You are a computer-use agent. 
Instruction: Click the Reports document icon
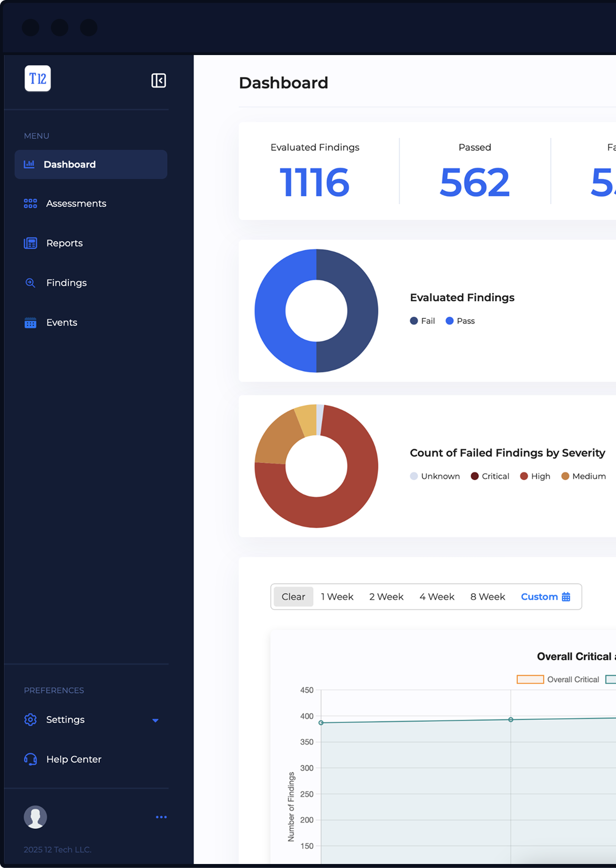[31, 243]
